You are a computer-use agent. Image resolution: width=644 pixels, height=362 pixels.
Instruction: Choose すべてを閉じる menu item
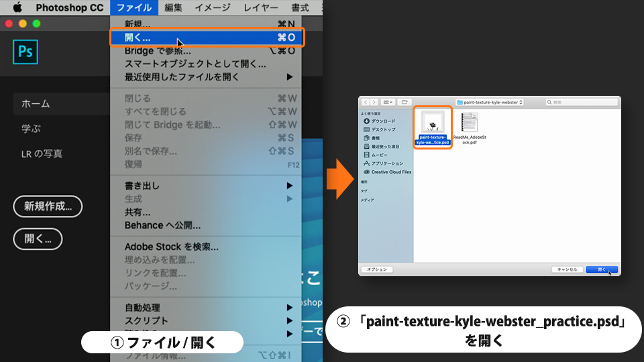coord(206,112)
